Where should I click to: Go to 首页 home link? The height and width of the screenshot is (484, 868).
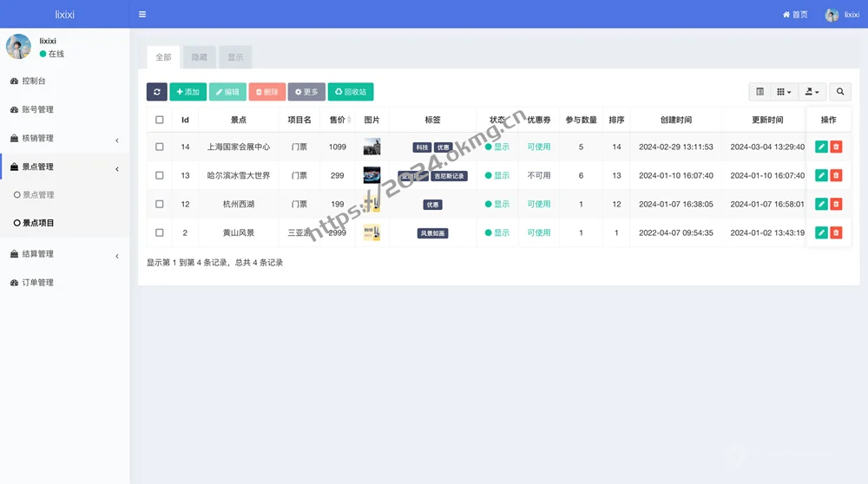(x=795, y=15)
